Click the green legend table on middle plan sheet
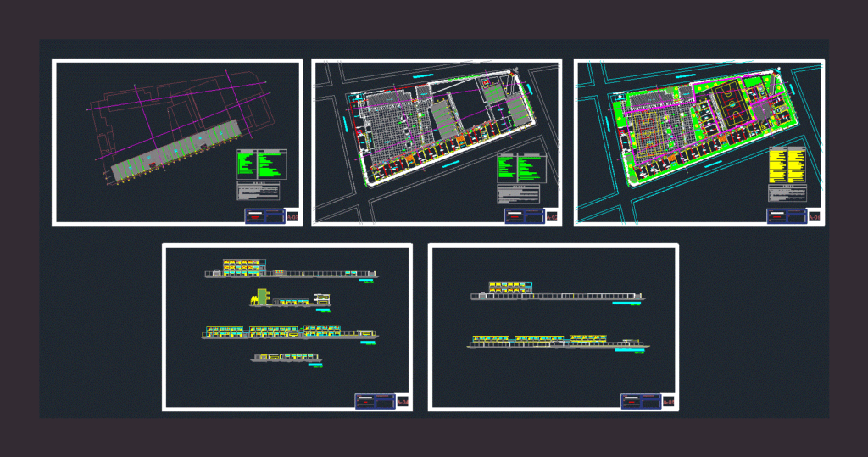868x457 pixels. [x=521, y=168]
